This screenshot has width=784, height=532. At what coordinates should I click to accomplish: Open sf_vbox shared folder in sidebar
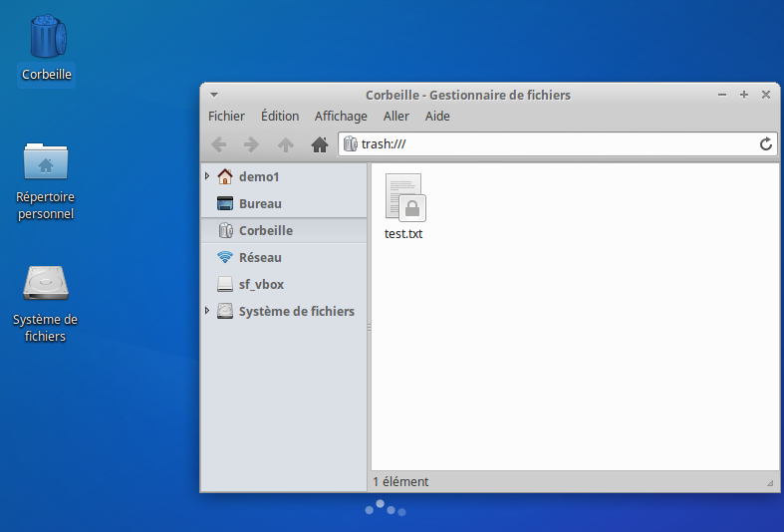pyautogui.click(x=261, y=284)
